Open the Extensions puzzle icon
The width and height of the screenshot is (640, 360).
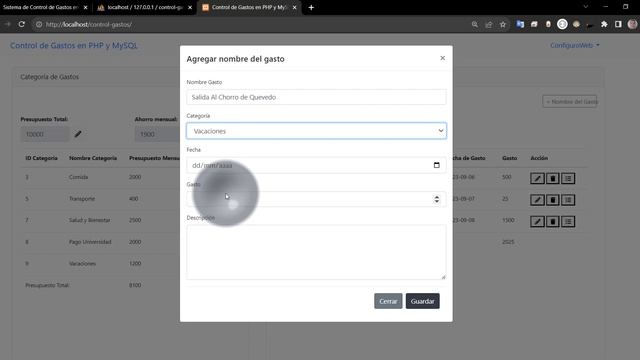pos(604,24)
